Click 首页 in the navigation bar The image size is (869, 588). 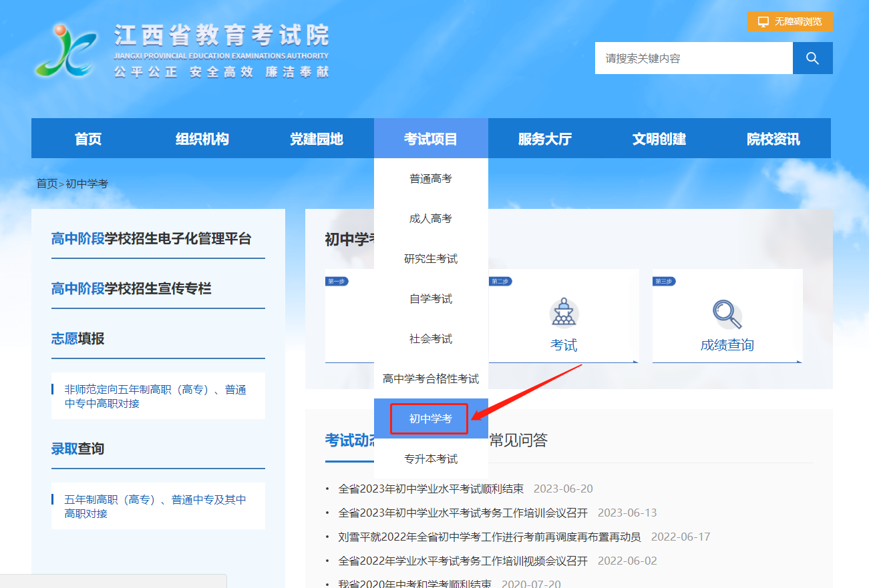coord(88,137)
